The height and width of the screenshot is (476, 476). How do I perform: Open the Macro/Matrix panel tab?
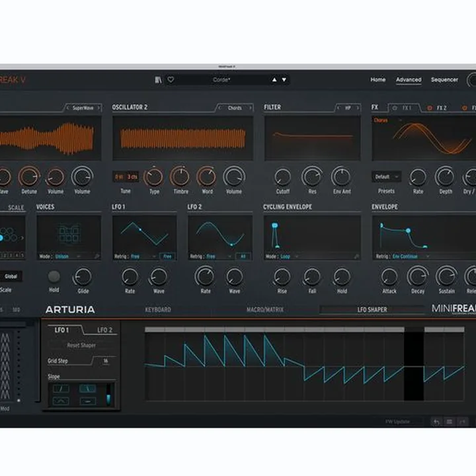[265, 309]
